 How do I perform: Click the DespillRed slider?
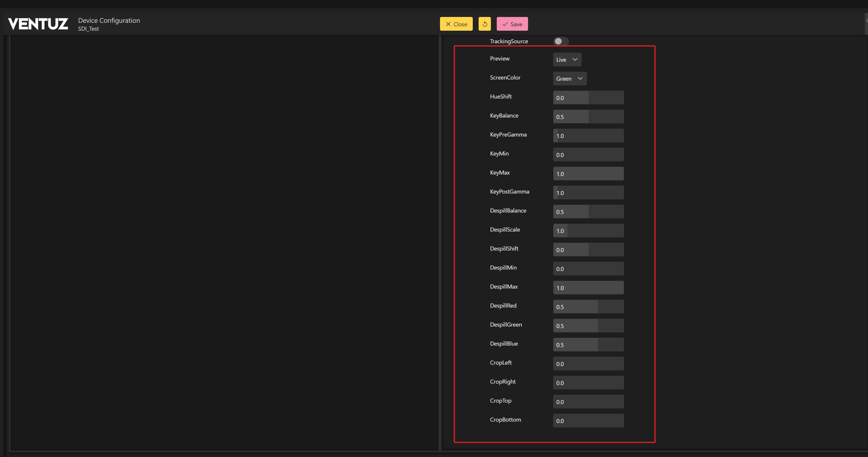[x=588, y=307]
